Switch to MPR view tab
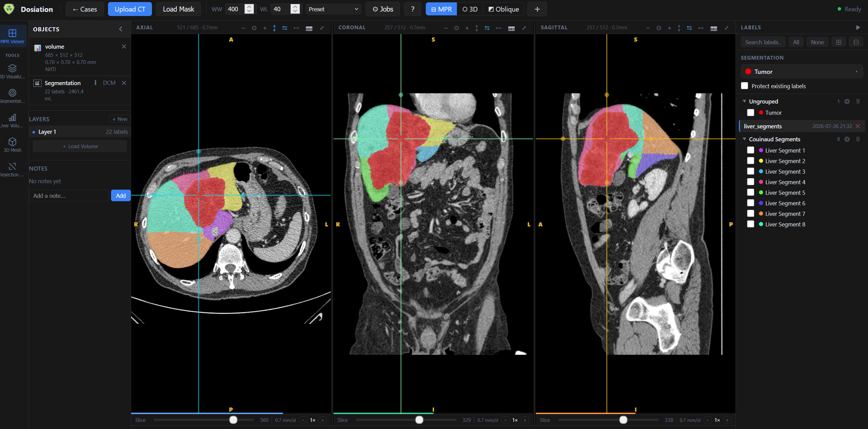Image resolution: width=868 pixels, height=429 pixels. 441,9
